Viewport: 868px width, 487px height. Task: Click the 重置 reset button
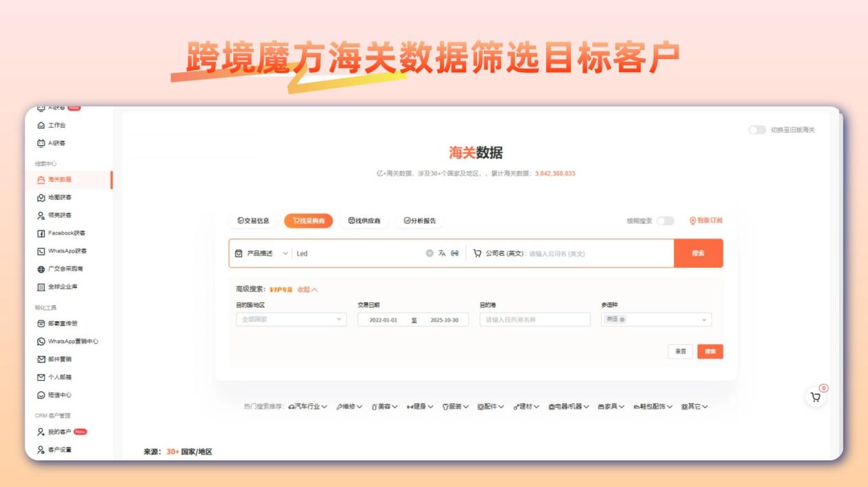coord(679,351)
